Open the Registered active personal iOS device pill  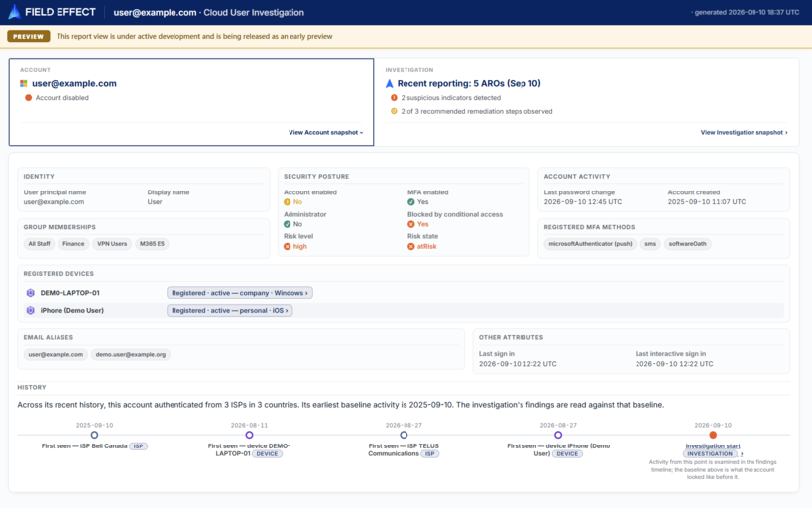point(229,310)
